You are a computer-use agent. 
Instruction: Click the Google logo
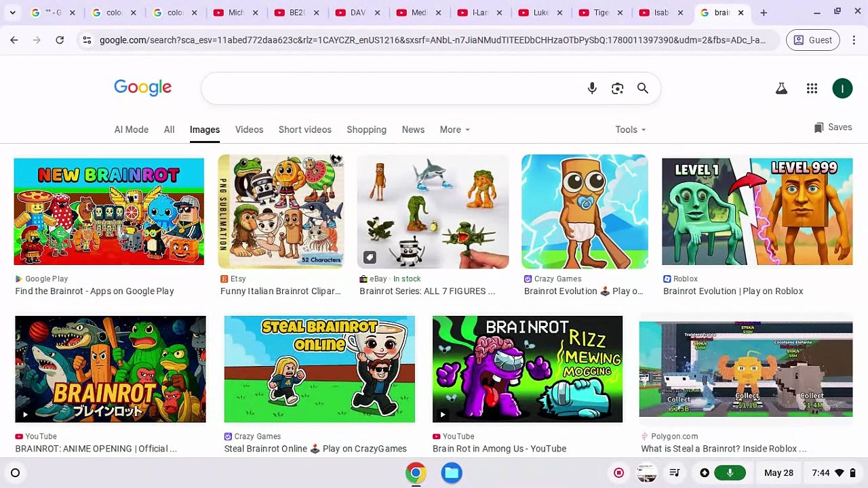(x=142, y=87)
